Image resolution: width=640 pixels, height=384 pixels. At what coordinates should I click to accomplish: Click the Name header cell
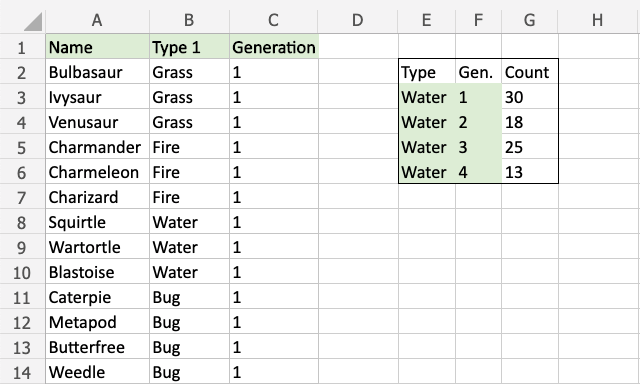98,47
